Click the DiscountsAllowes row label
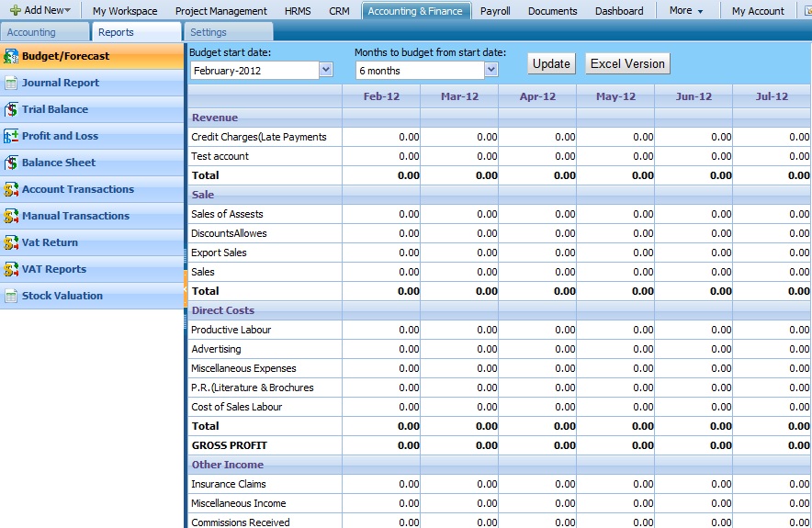This screenshot has width=812, height=528. point(229,233)
